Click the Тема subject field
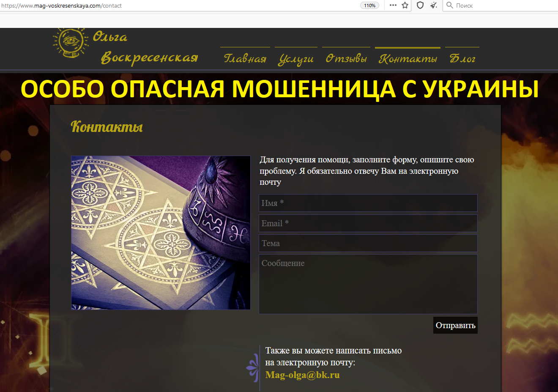This screenshot has width=558, height=392. (x=368, y=243)
